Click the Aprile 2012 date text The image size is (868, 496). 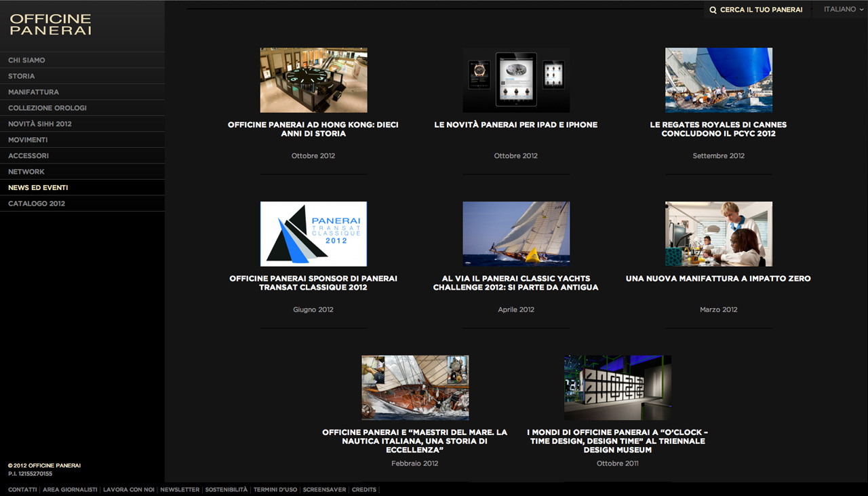click(x=516, y=310)
